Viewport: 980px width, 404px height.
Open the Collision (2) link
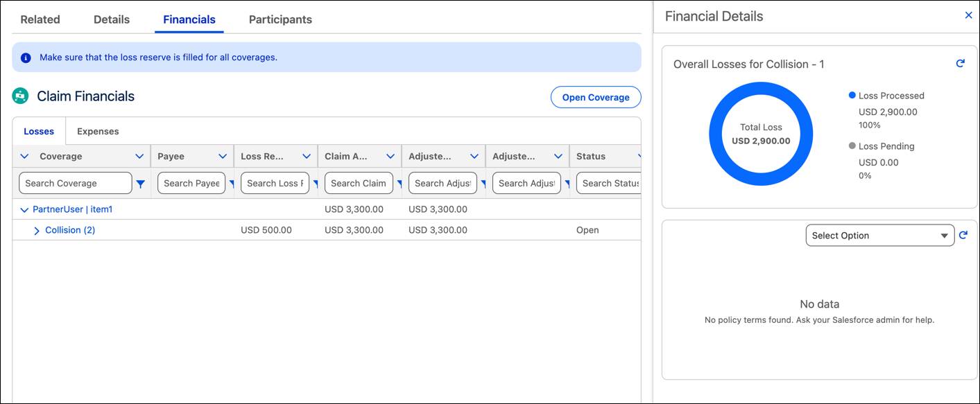(x=70, y=230)
